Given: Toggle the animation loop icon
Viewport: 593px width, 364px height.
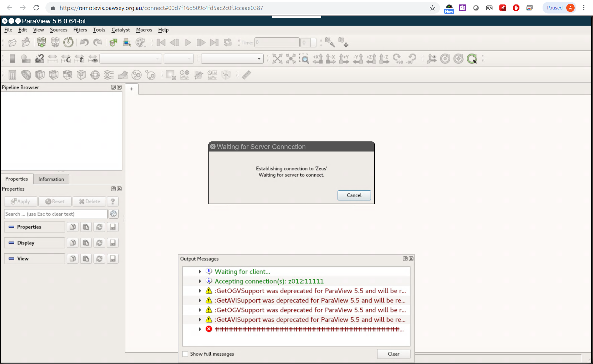Looking at the screenshot, I should pos(228,42).
